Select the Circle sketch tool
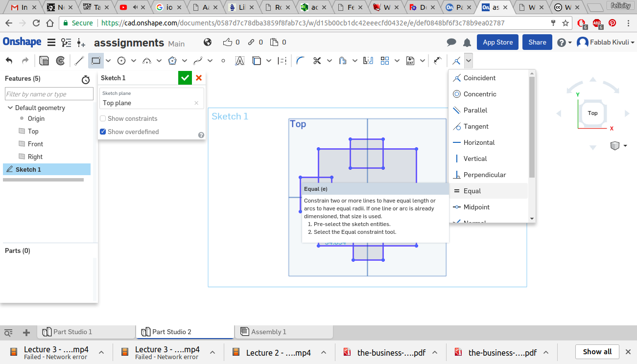Viewport: 637px width, 364px height. [x=121, y=61]
